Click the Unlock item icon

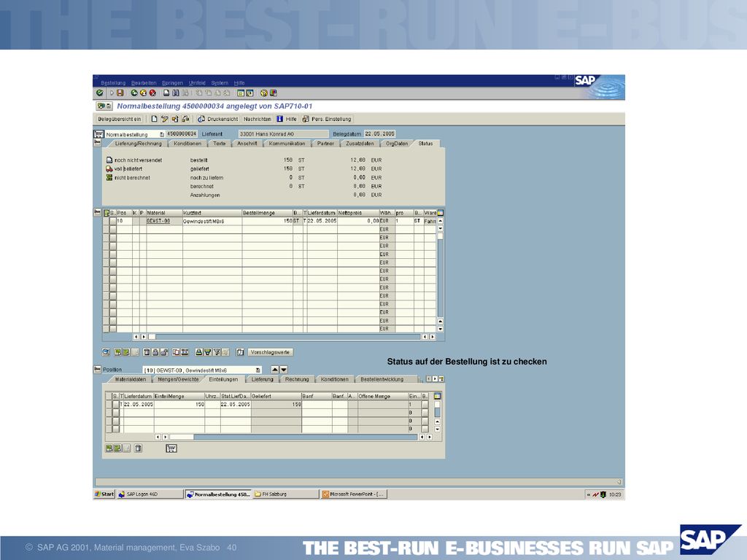point(164,352)
